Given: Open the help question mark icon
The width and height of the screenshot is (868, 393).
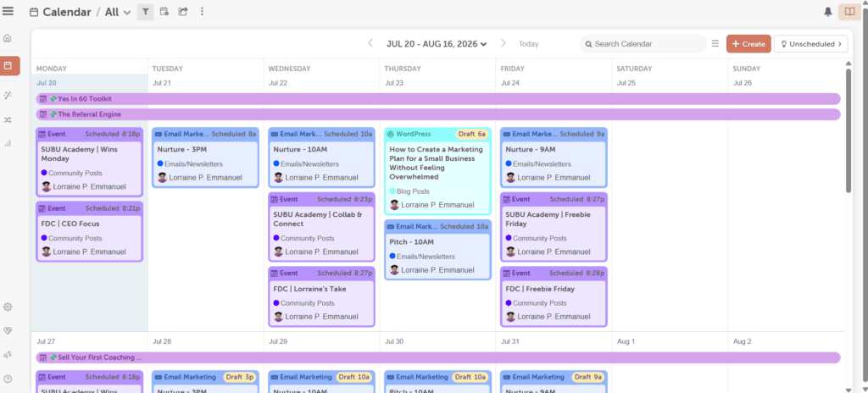Looking at the screenshot, I should coord(8,379).
